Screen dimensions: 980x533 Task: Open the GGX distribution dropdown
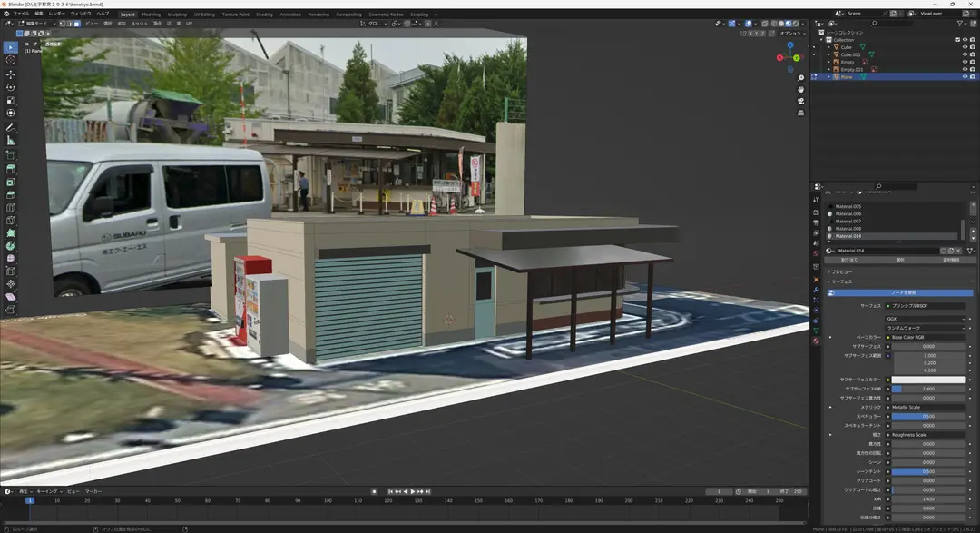click(x=926, y=319)
